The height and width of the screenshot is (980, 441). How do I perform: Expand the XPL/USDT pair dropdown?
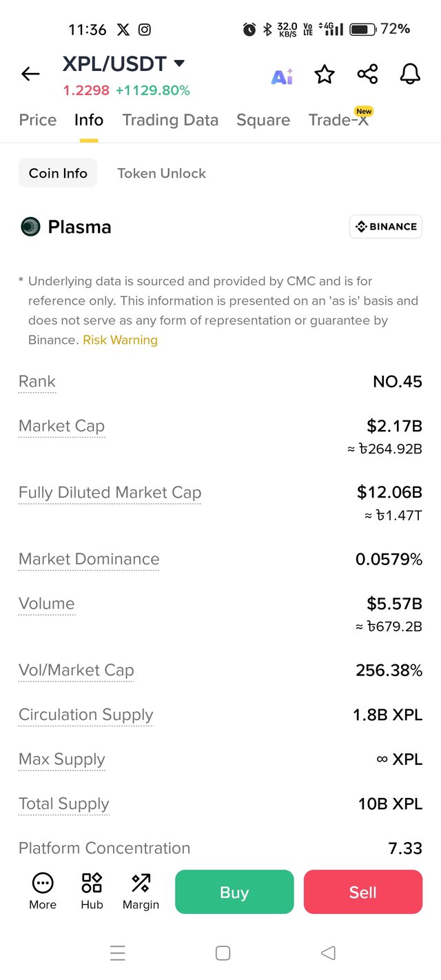pyautogui.click(x=179, y=63)
